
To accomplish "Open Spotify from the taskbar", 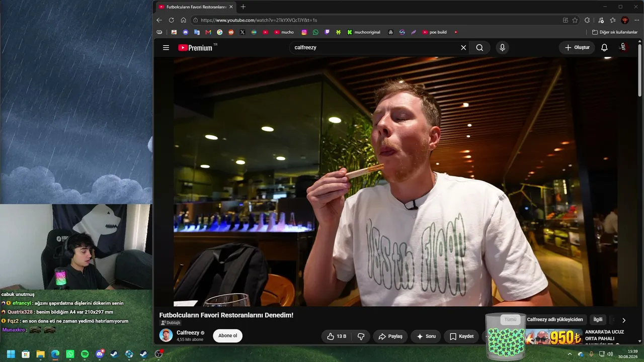I will 85,354.
